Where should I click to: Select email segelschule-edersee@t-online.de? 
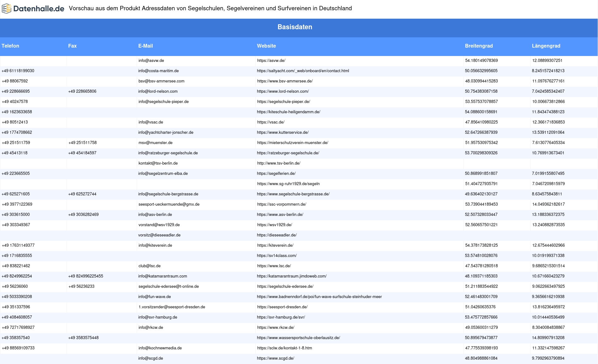click(169, 287)
